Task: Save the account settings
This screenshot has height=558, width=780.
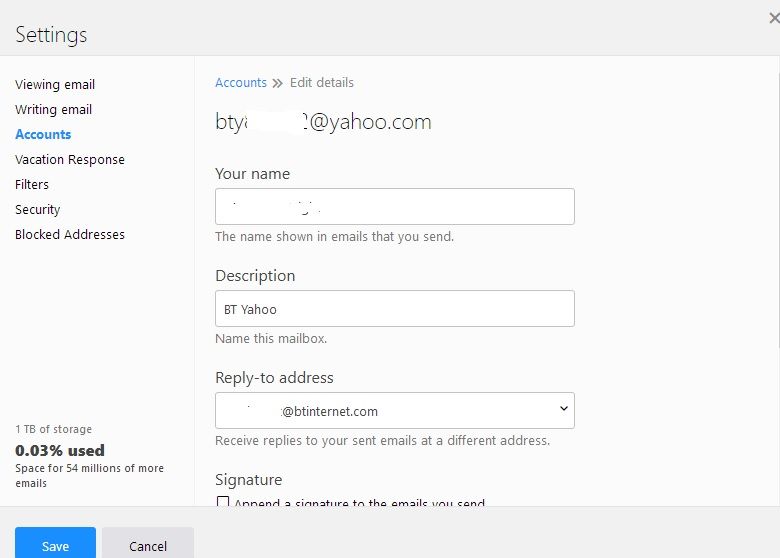Action: (x=55, y=546)
